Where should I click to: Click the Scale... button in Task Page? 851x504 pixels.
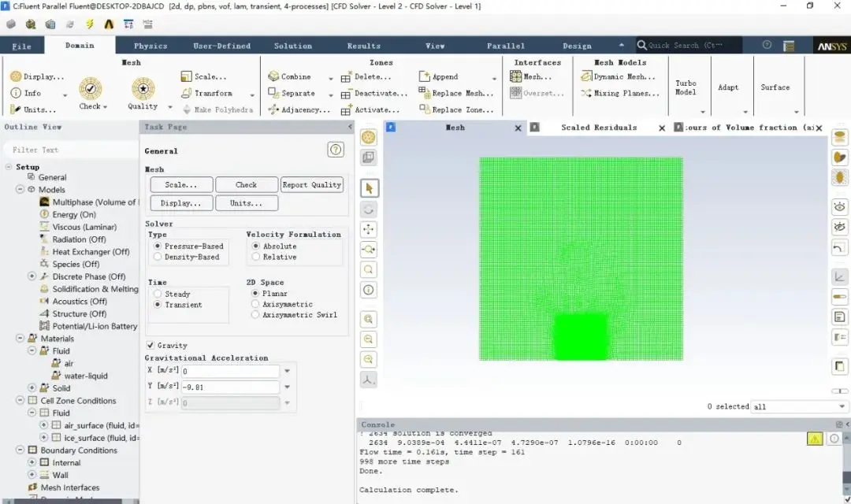[181, 184]
